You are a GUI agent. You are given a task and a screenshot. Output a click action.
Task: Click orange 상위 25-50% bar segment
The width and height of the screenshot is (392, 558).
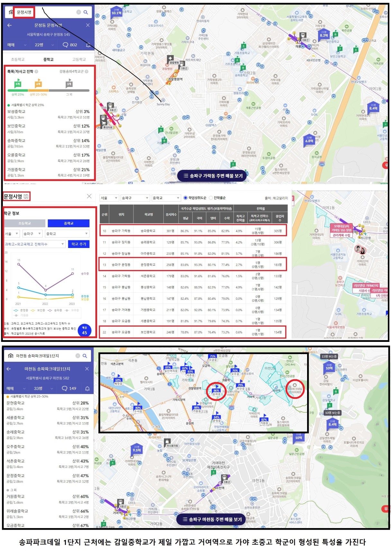[x=38, y=91]
